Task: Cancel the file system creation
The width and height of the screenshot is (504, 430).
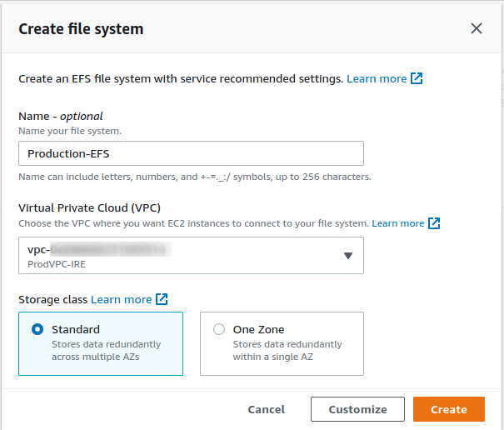Action: pos(267,409)
